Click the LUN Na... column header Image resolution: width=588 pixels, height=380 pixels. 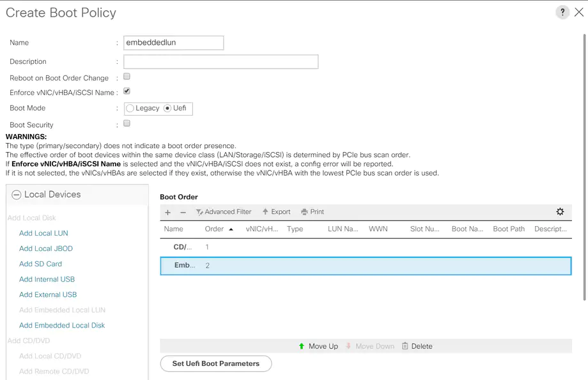[x=343, y=229]
